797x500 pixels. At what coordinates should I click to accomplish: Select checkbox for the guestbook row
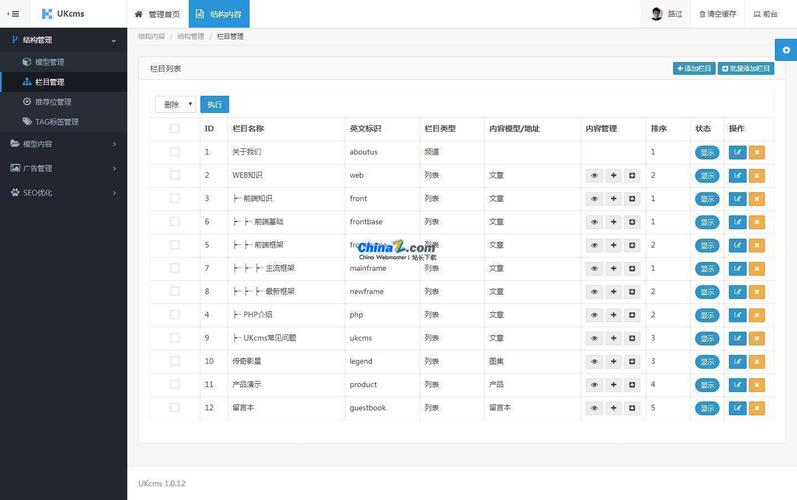coord(175,408)
